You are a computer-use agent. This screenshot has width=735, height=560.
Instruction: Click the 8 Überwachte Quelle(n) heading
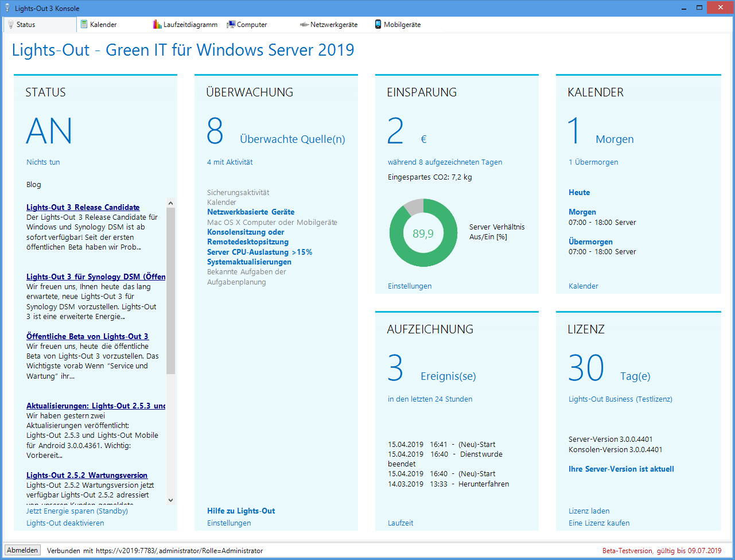(275, 131)
